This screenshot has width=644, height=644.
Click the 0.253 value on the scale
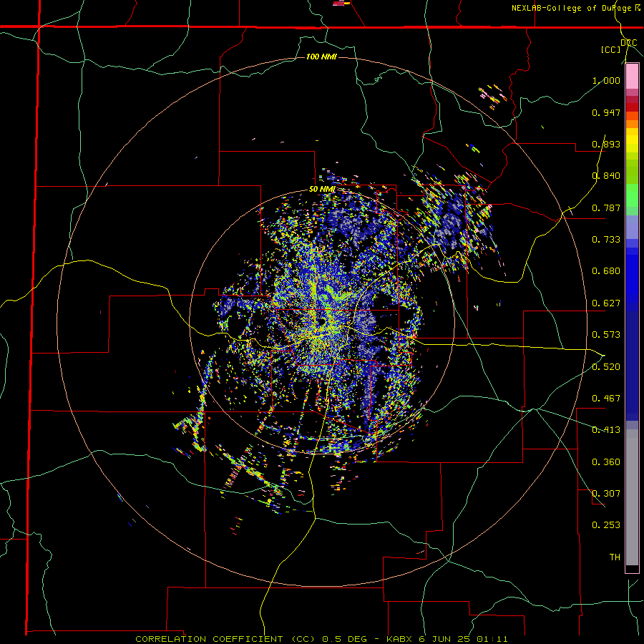click(606, 525)
